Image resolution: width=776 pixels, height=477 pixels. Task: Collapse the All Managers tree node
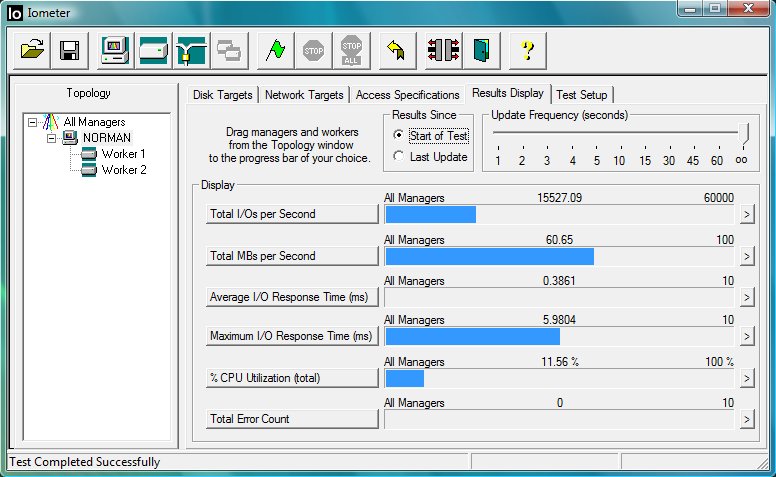point(32,122)
